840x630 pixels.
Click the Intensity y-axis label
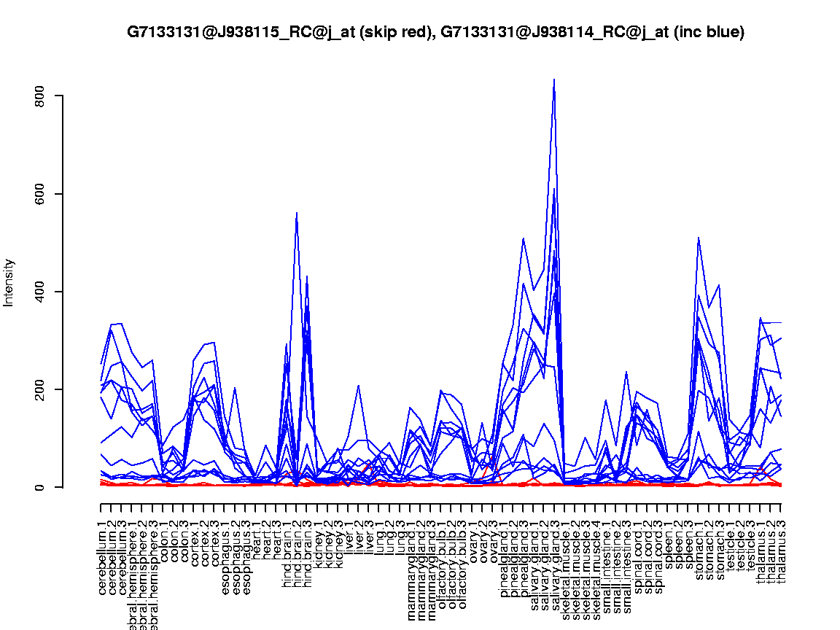pyautogui.click(x=9, y=282)
